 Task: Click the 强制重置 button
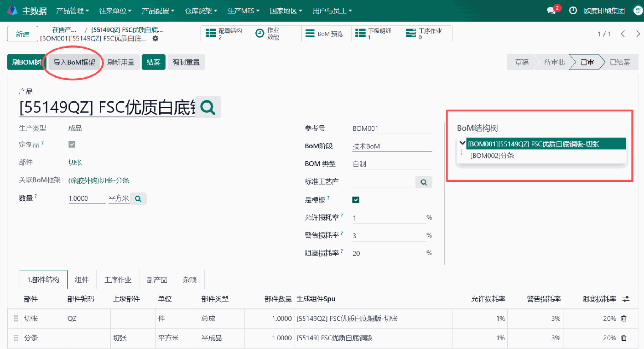(186, 62)
